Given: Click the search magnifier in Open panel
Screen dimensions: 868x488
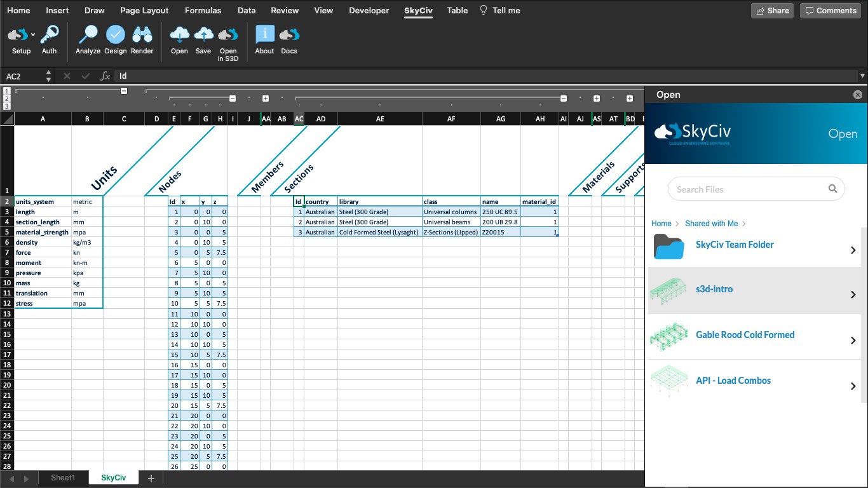Looking at the screenshot, I should 832,189.
